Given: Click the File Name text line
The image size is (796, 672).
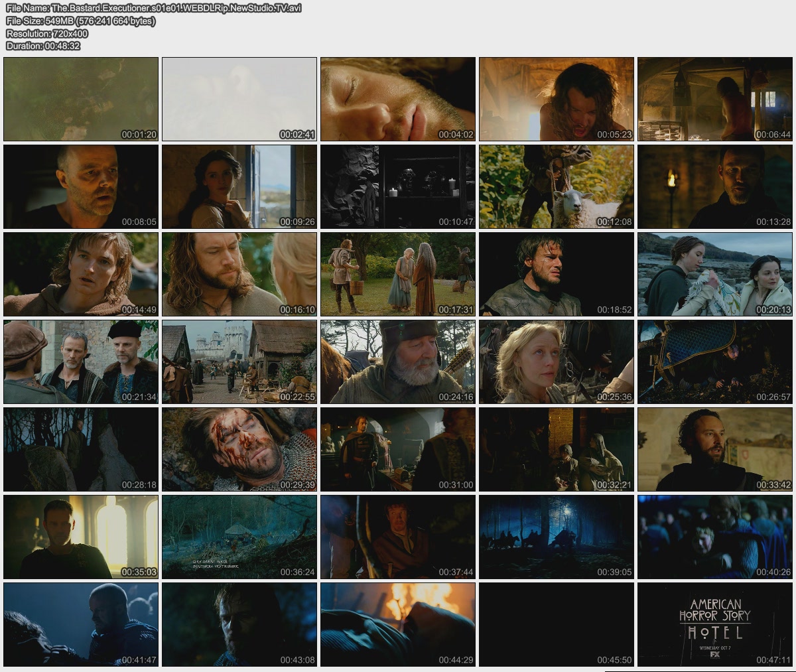Looking at the screenshot, I should 154,8.
